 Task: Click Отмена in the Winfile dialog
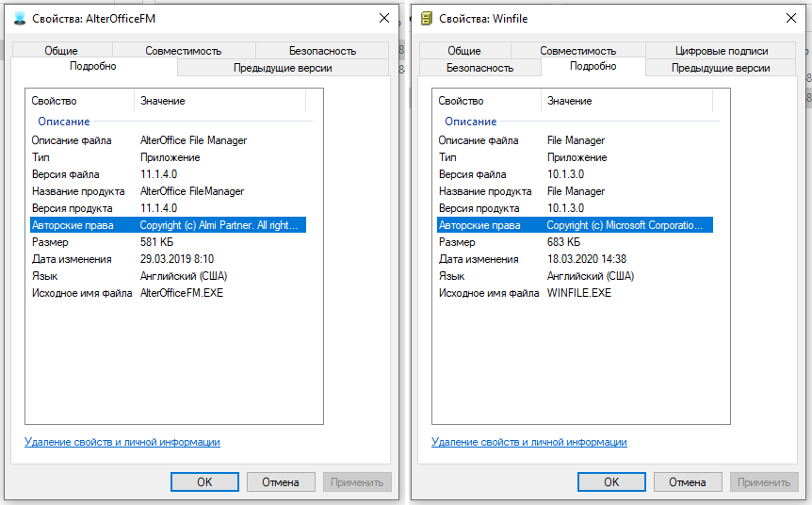coord(688,482)
